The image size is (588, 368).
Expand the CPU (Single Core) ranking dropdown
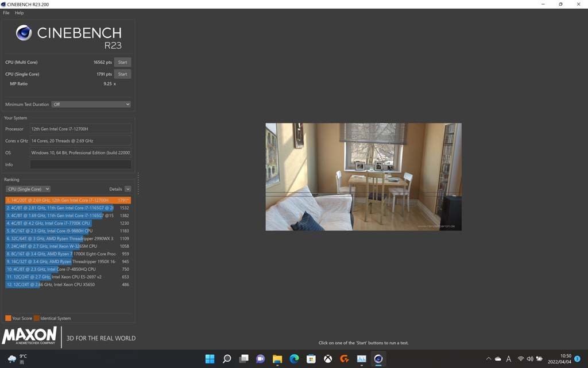(28, 189)
